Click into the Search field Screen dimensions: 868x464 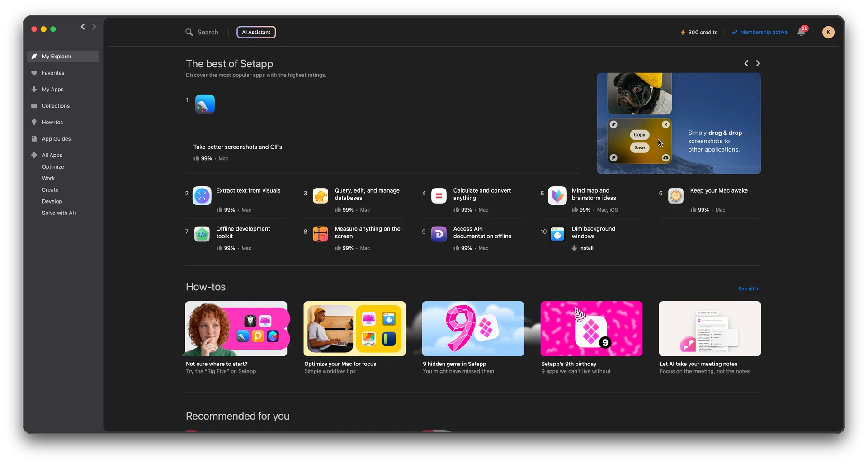pyautogui.click(x=208, y=32)
